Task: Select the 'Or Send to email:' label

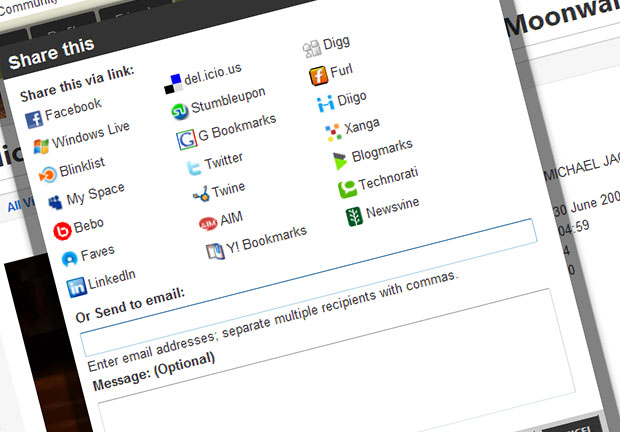Action: pos(130,305)
